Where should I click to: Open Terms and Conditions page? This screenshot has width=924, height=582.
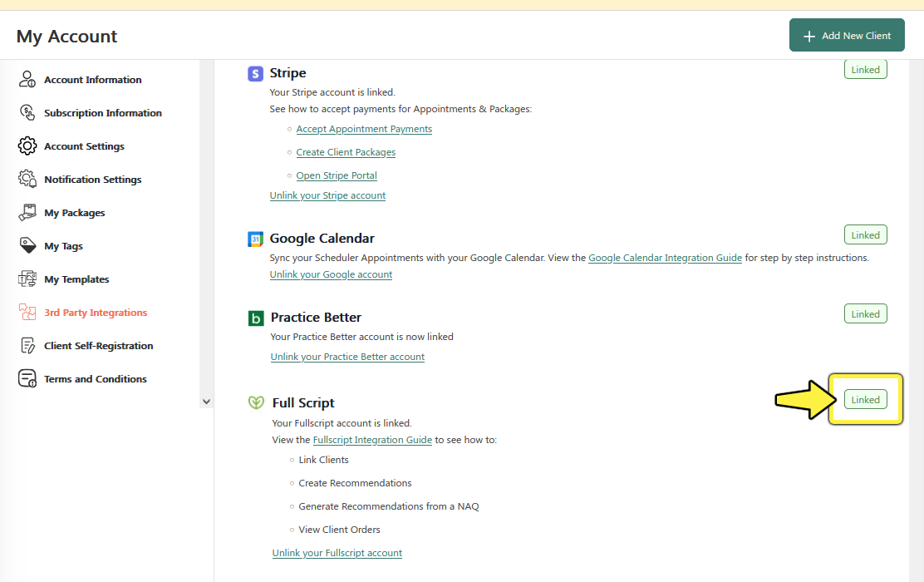pyautogui.click(x=96, y=379)
